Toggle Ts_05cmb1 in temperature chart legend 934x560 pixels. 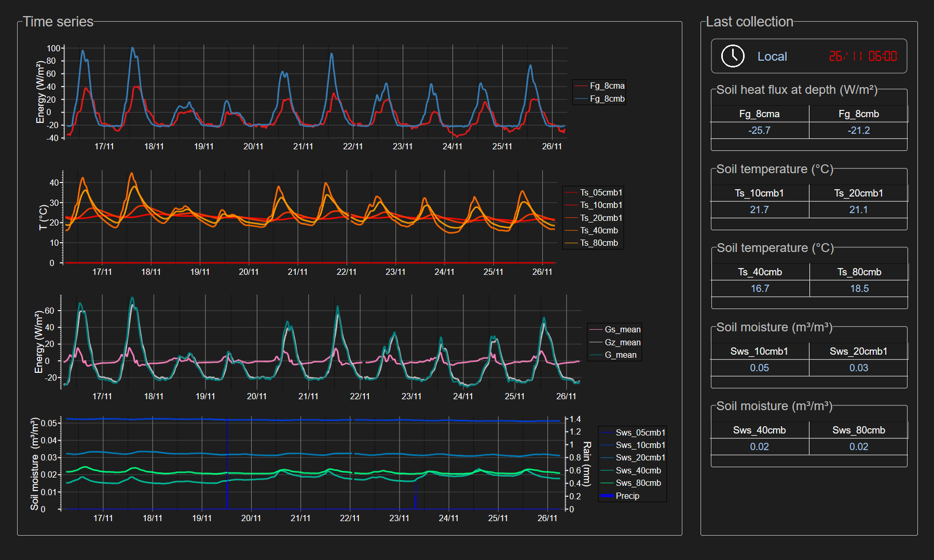pyautogui.click(x=601, y=193)
